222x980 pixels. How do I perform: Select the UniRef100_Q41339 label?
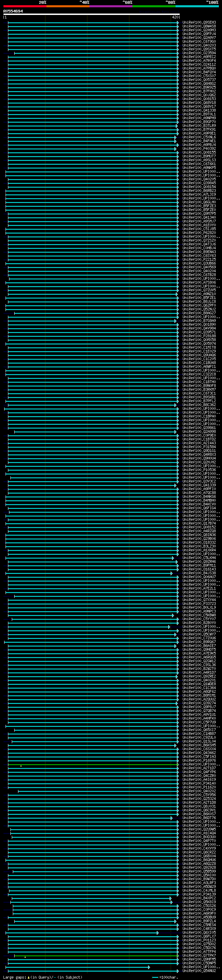point(199,485)
